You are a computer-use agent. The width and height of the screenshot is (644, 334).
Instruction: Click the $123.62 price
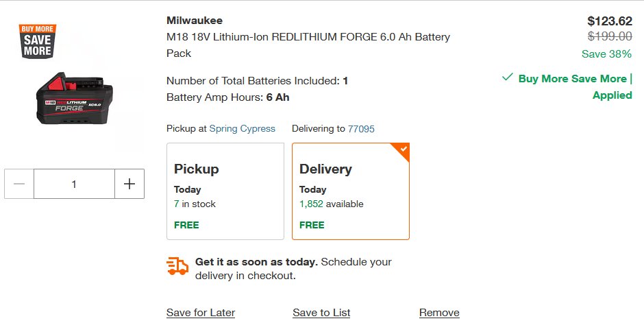point(610,21)
